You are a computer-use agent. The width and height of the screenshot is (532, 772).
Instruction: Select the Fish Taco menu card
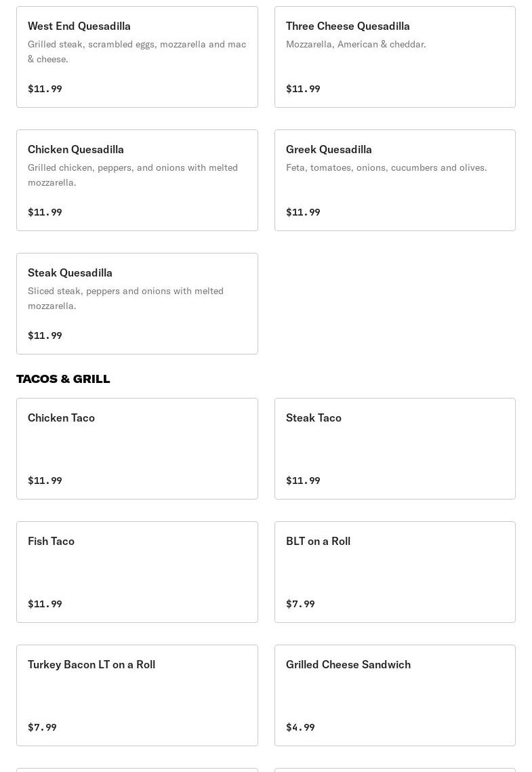137,572
